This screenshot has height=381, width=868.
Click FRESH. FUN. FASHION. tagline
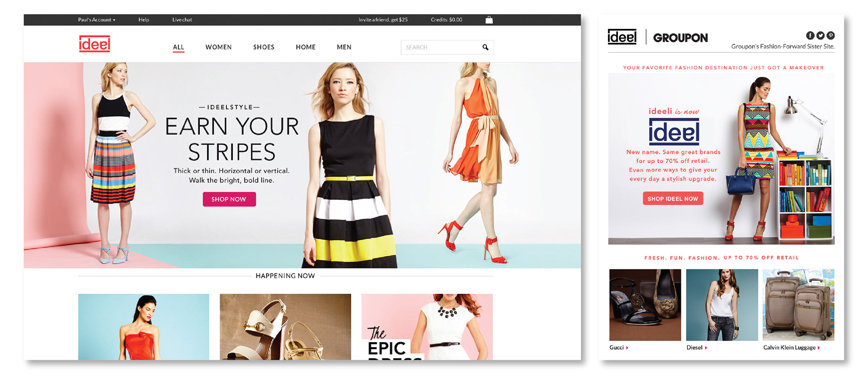(682, 258)
